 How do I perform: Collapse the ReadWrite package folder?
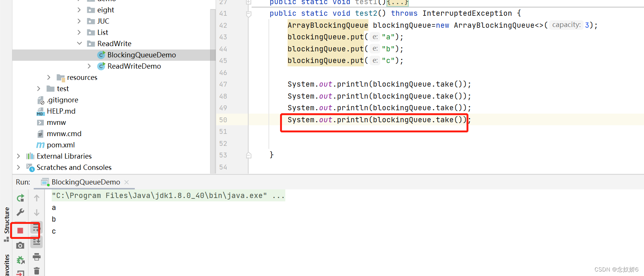click(79, 43)
